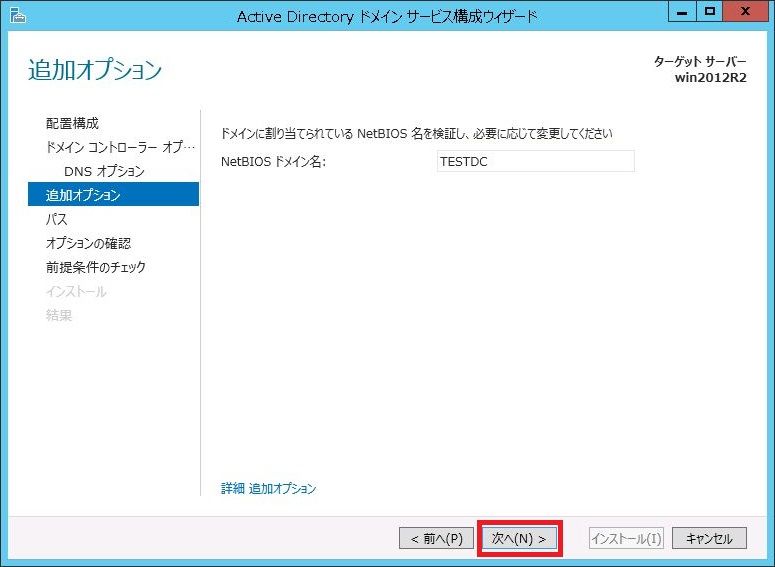This screenshot has height=567, width=775.
Task: Click the NetBIOS ドメイン名 label
Action: pos(273,162)
